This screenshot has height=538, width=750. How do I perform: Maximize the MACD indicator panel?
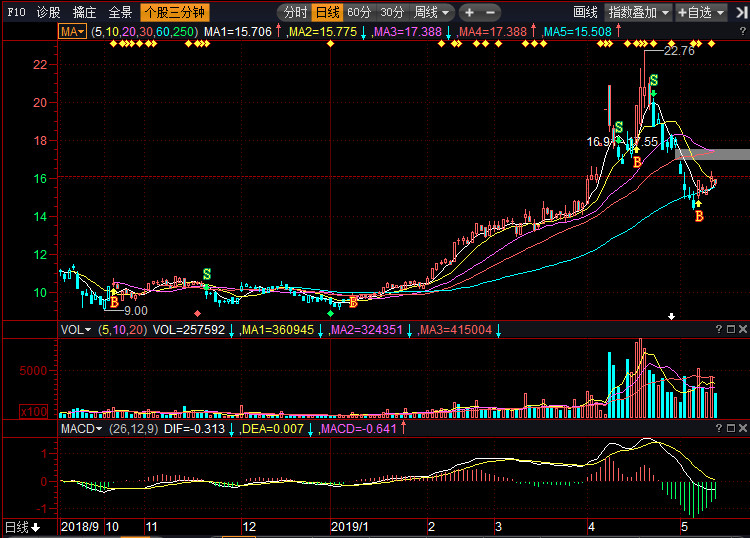[x=730, y=428]
